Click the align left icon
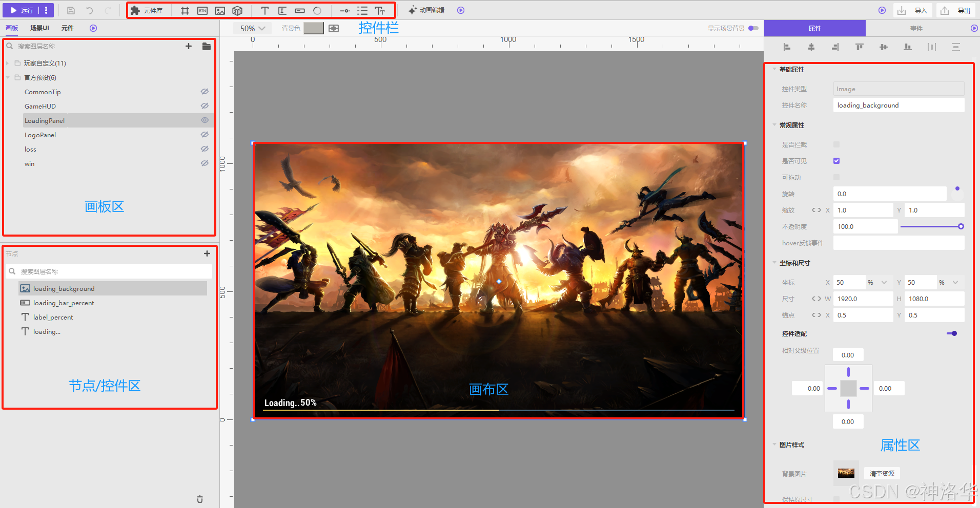Viewport: 980px width, 508px height. [x=787, y=47]
